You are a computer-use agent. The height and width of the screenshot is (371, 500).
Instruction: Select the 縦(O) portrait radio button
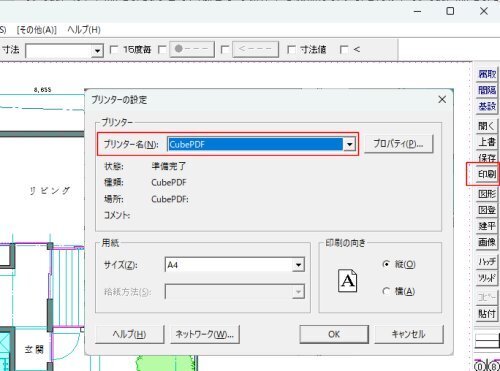tap(386, 264)
